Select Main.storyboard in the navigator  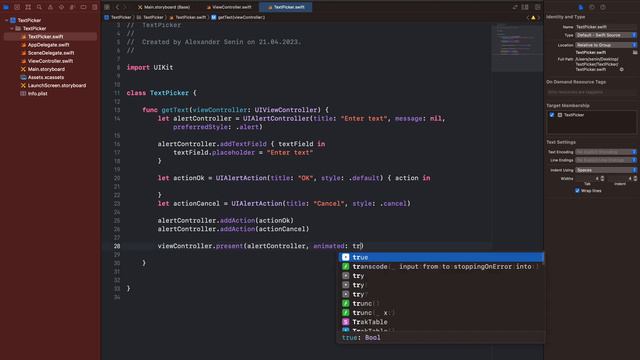[x=46, y=69]
